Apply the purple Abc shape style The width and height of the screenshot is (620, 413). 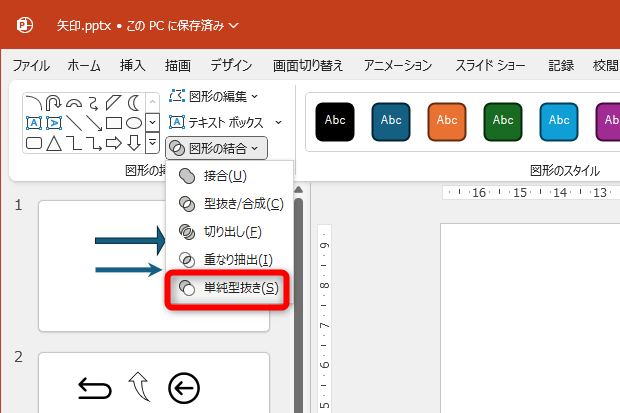[x=608, y=121]
